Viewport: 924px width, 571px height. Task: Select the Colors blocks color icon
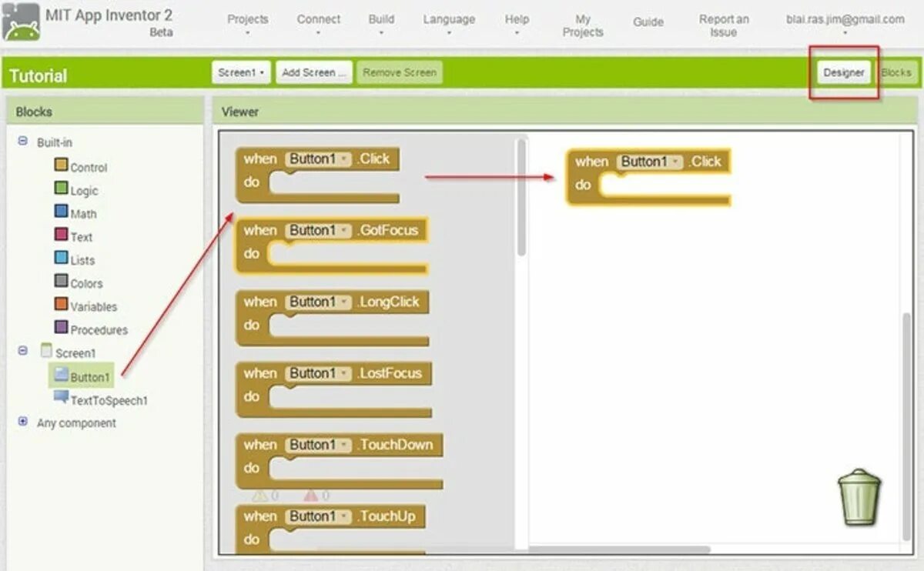point(61,281)
